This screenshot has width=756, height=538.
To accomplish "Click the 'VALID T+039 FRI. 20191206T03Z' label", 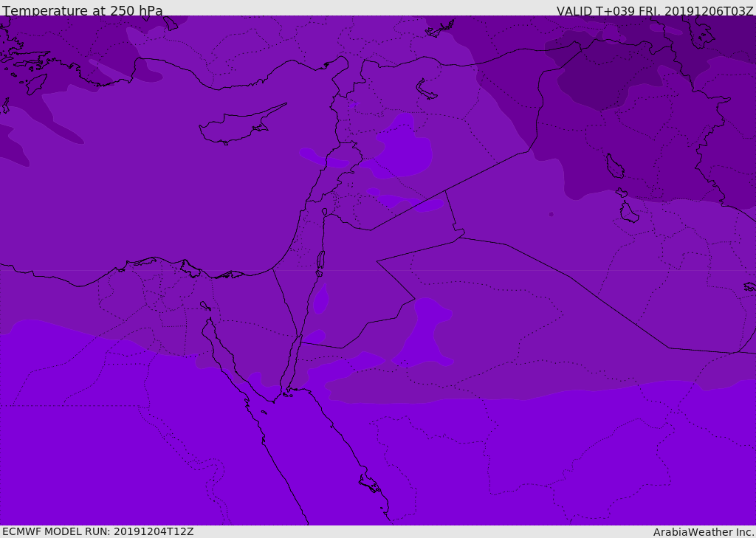I will pyautogui.click(x=655, y=10).
